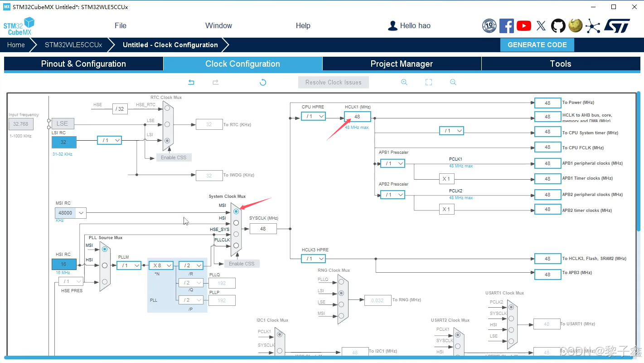This screenshot has height=363, width=644.
Task: Select LSI in RNG Clock Mux
Action: tap(341, 293)
